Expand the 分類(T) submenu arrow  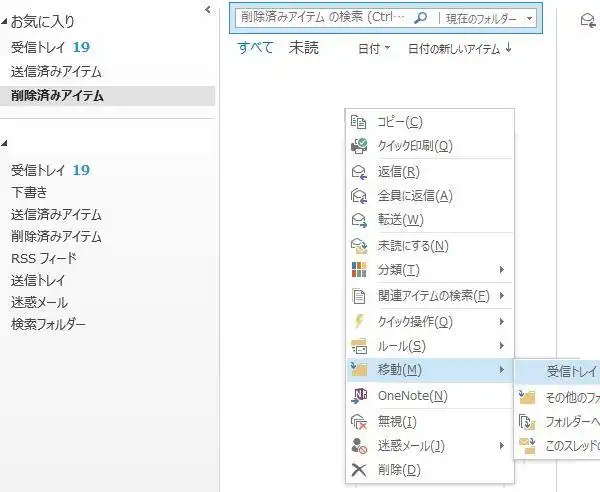[x=502, y=270]
